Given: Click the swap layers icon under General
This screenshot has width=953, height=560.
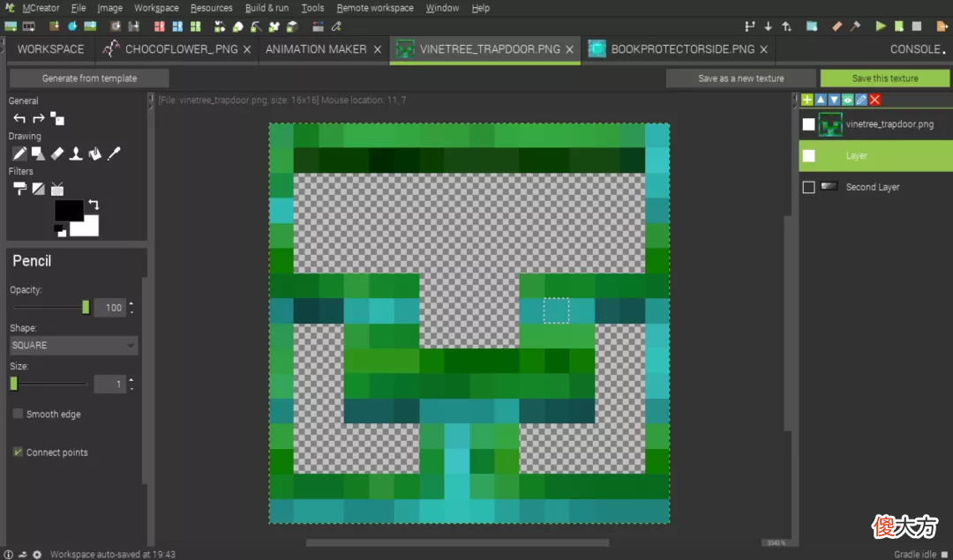Looking at the screenshot, I should pyautogui.click(x=57, y=118).
